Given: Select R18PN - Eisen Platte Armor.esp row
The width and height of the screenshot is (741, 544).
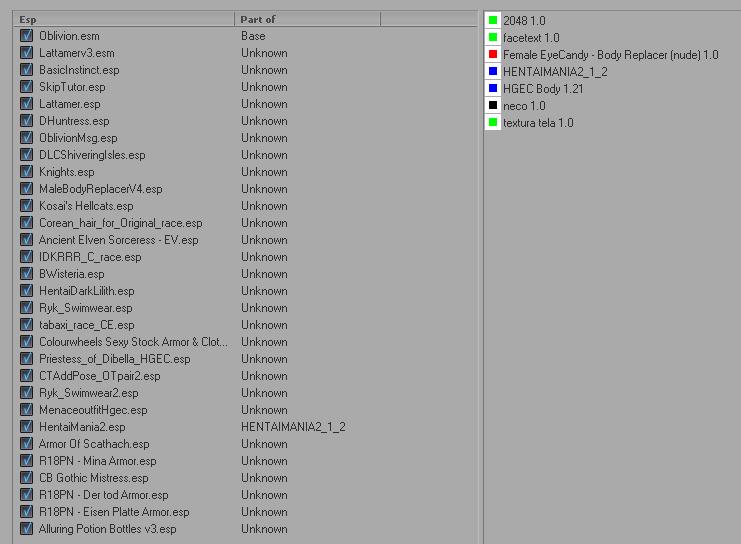Looking at the screenshot, I should tap(114, 512).
